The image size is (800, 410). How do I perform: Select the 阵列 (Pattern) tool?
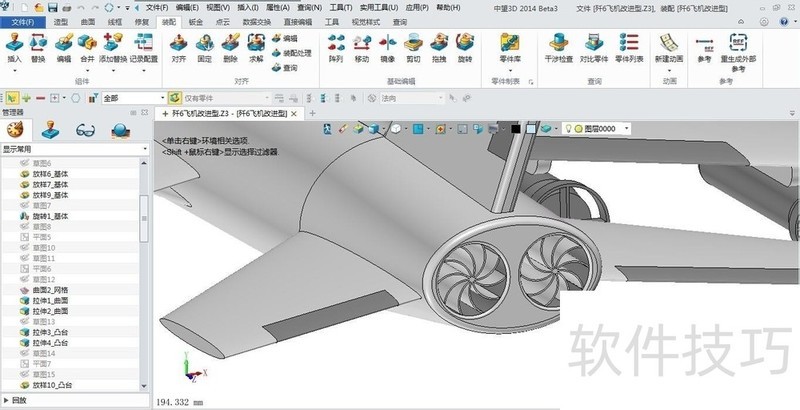point(336,45)
